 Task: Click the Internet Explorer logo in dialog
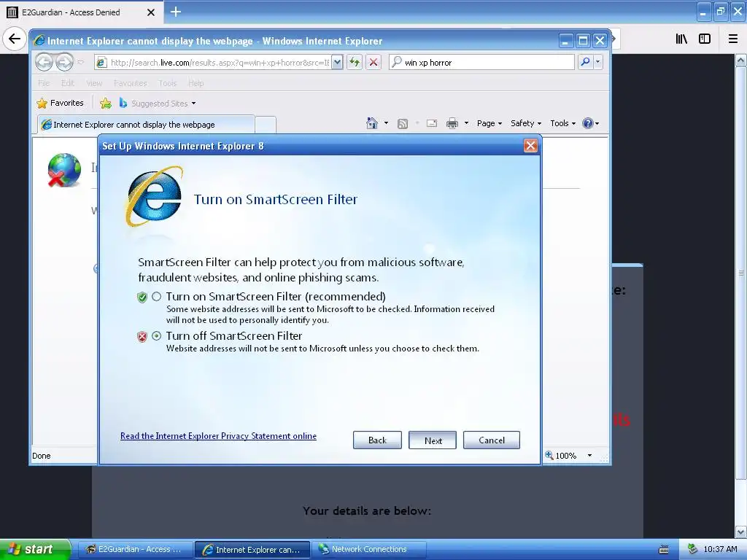[154, 196]
